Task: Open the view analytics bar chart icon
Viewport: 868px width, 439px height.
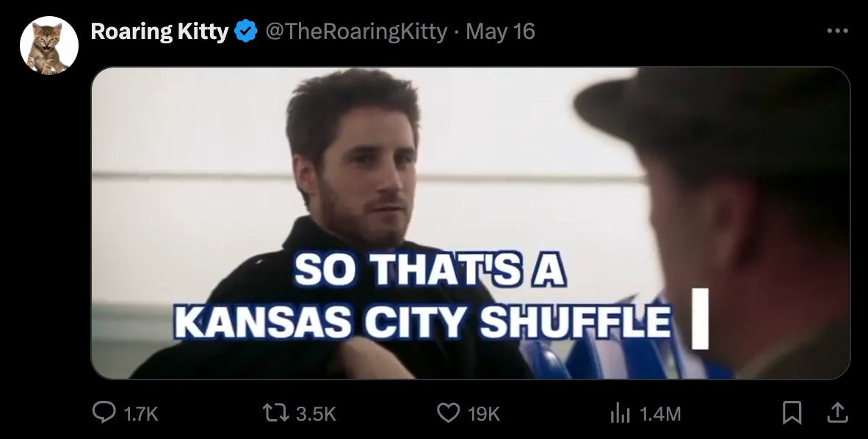Action: [620, 413]
